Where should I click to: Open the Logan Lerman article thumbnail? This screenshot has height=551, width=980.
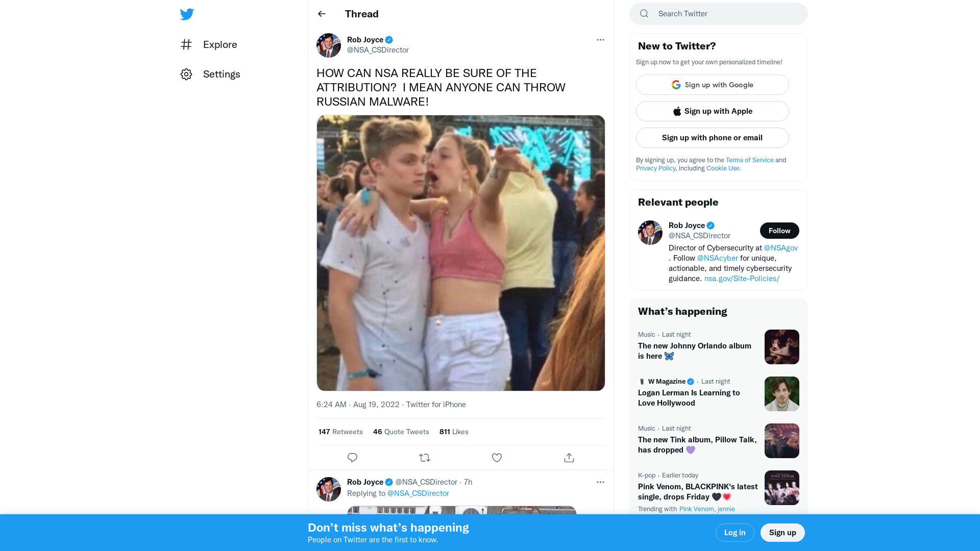781,394
